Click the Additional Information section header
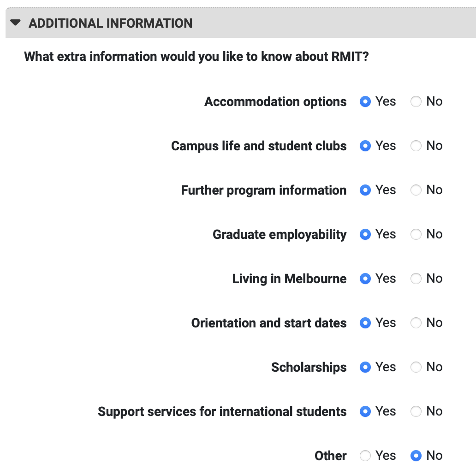Image resolution: width=476 pixels, height=475 pixels. coord(111,23)
